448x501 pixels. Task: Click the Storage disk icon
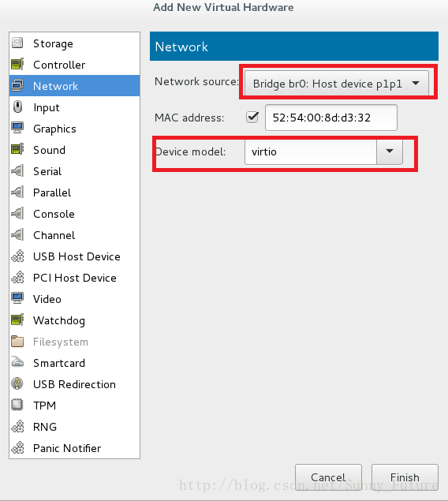17,43
